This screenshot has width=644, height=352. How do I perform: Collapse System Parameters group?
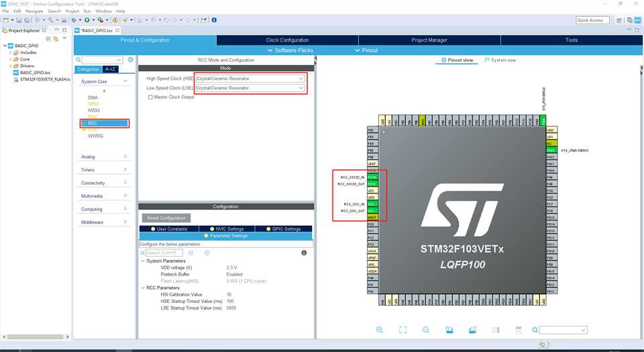click(143, 261)
